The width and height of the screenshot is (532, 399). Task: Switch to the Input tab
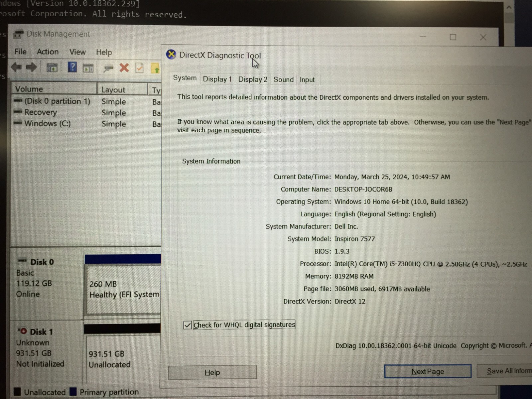click(x=307, y=80)
